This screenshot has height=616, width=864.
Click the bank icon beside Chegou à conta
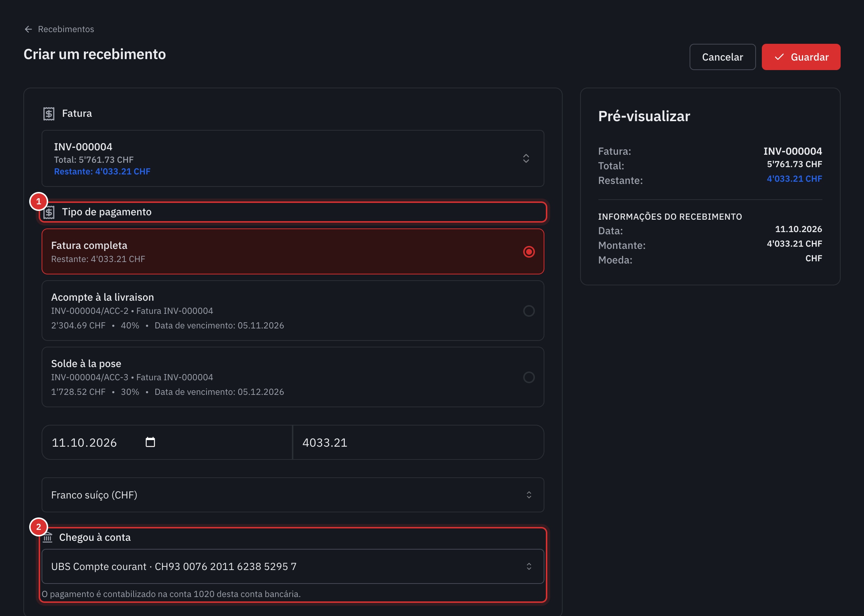47,537
